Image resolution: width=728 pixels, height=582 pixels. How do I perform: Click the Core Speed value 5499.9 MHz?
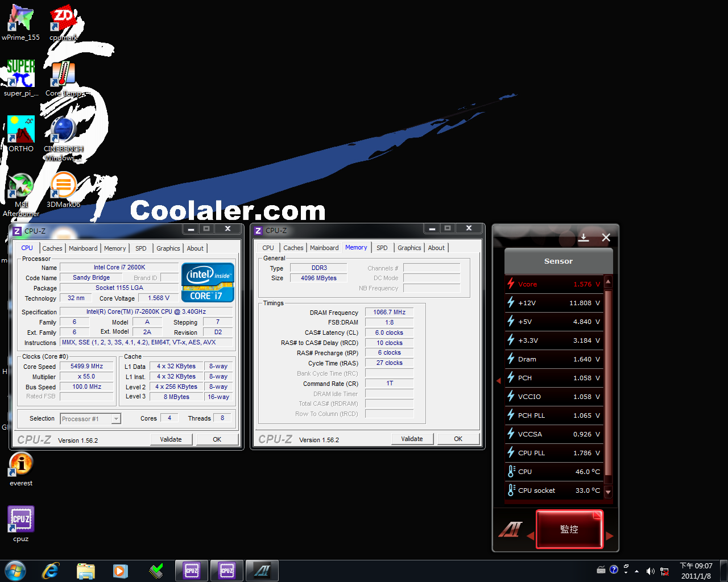click(x=87, y=367)
